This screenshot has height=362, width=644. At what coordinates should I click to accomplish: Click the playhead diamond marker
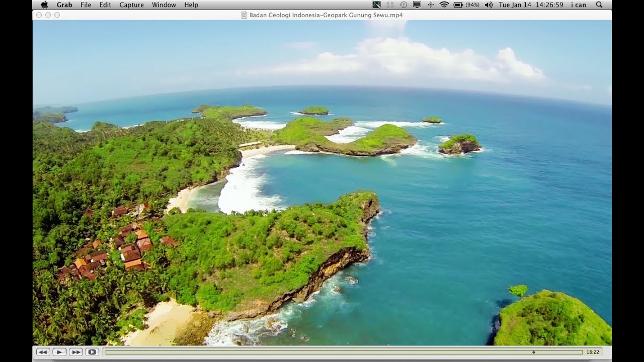533,352
